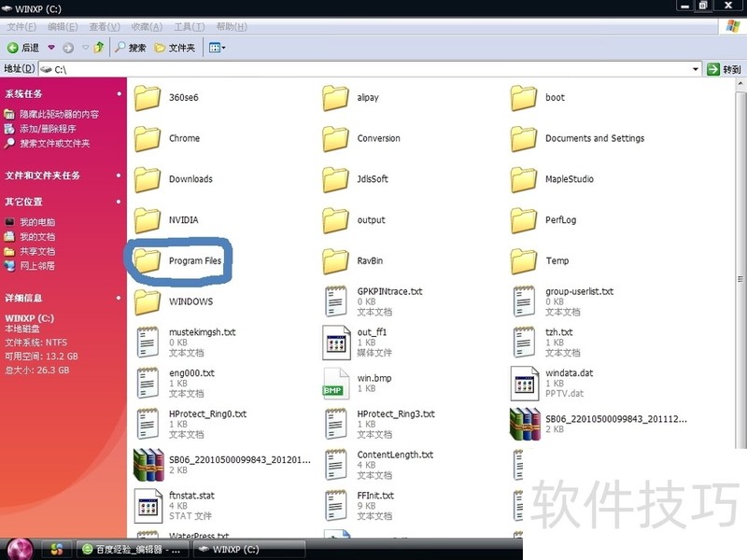Select the SB06_22010500099843_201201 archive
The image size is (747, 560).
point(222,465)
